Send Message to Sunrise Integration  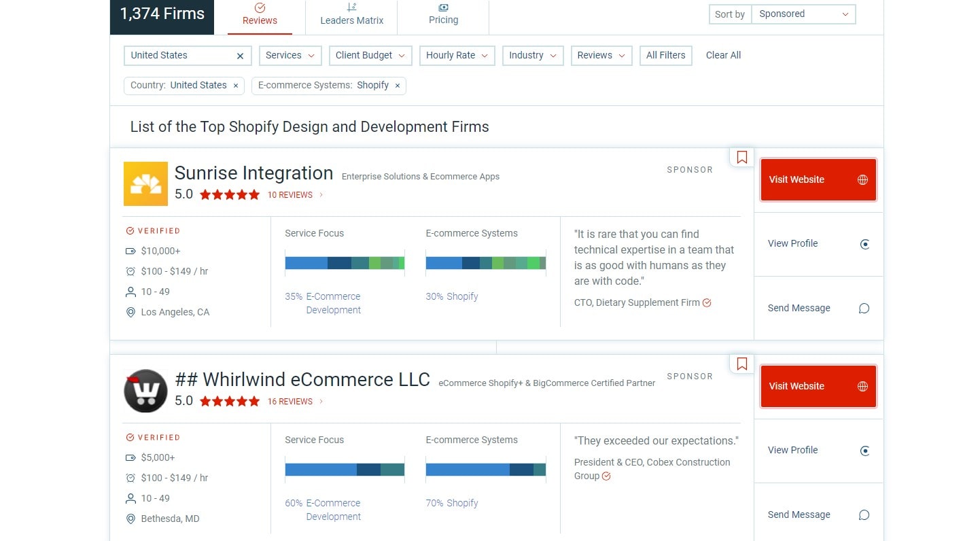tap(818, 309)
